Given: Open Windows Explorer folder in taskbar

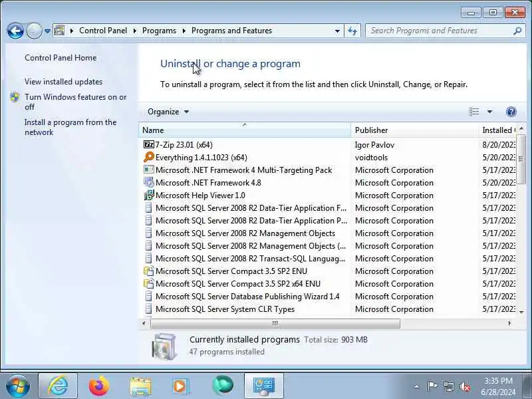Looking at the screenshot, I should pos(140,386).
